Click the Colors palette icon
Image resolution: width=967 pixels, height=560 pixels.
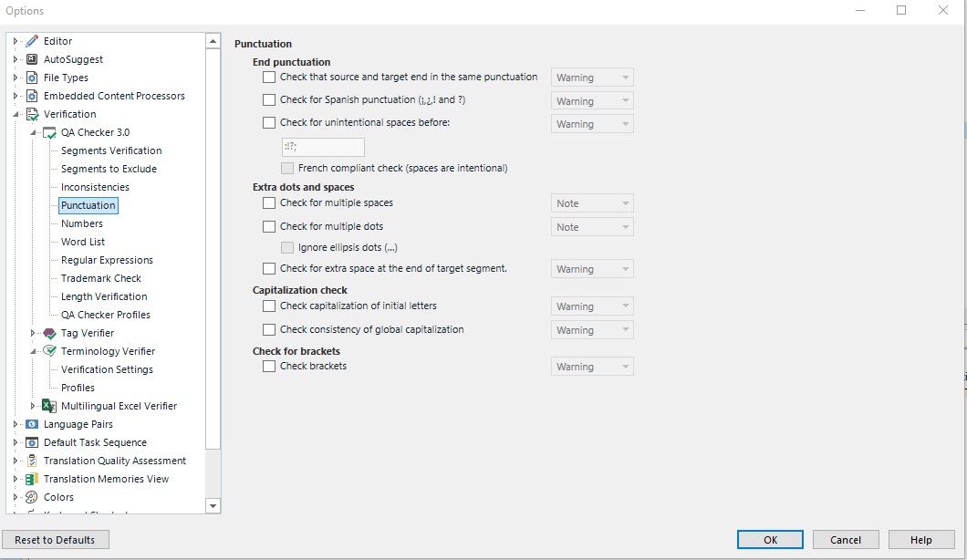coord(33,497)
